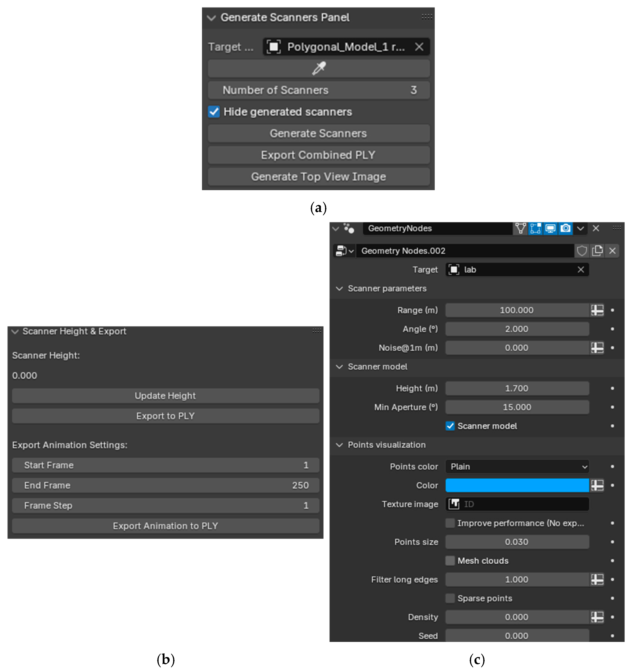Click fake user shield icon

pyautogui.click(x=582, y=251)
